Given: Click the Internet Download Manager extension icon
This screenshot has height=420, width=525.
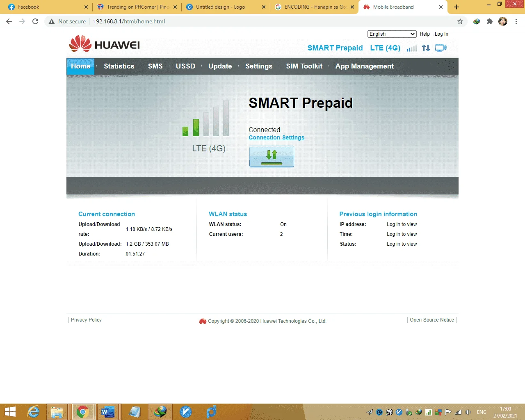Looking at the screenshot, I should 477,21.
